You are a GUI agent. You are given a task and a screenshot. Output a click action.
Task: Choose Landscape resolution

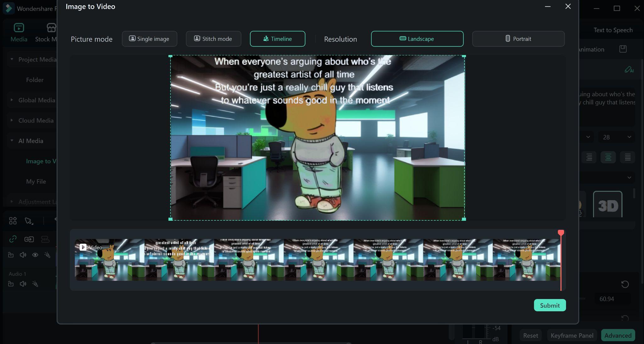(417, 39)
